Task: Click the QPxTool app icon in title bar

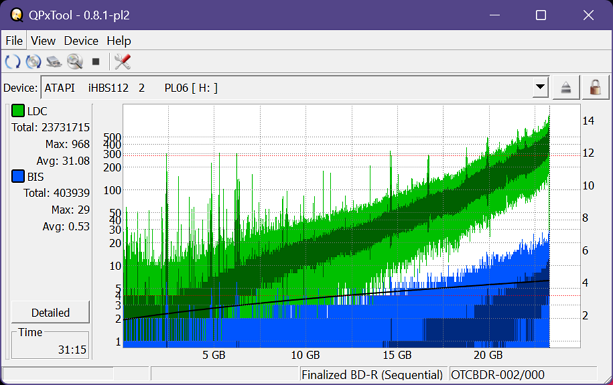Action: tap(16, 15)
